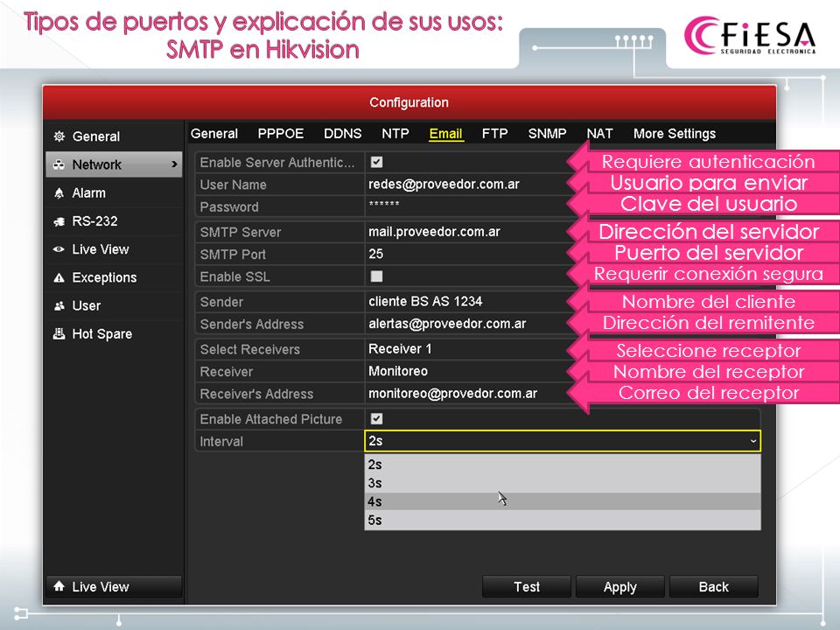Click the home icon on Live View button
Viewport: 840px width, 630px height.
click(59, 586)
